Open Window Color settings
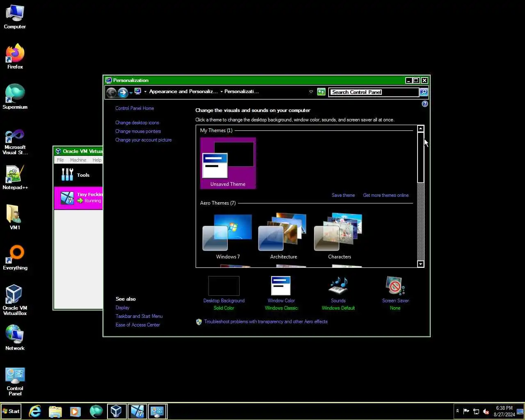The height and width of the screenshot is (420, 525). tap(281, 293)
